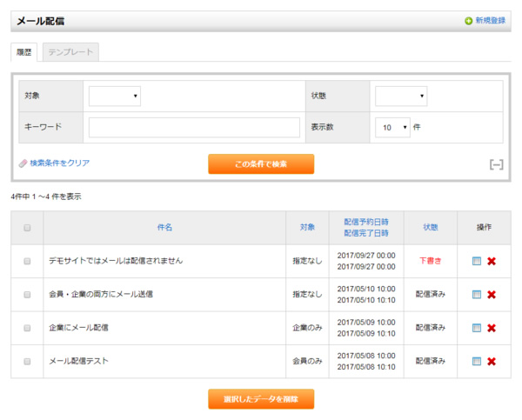This screenshot has width=522, height=420.
Task: Click the green plus icon beside 新規登録
Action: click(468, 21)
